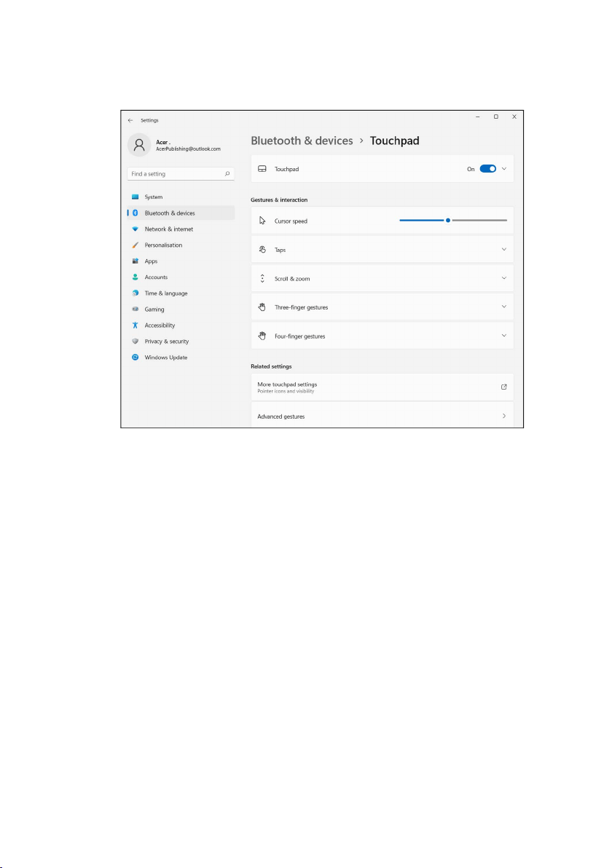Click the Gestures & interaction heading

tap(279, 200)
